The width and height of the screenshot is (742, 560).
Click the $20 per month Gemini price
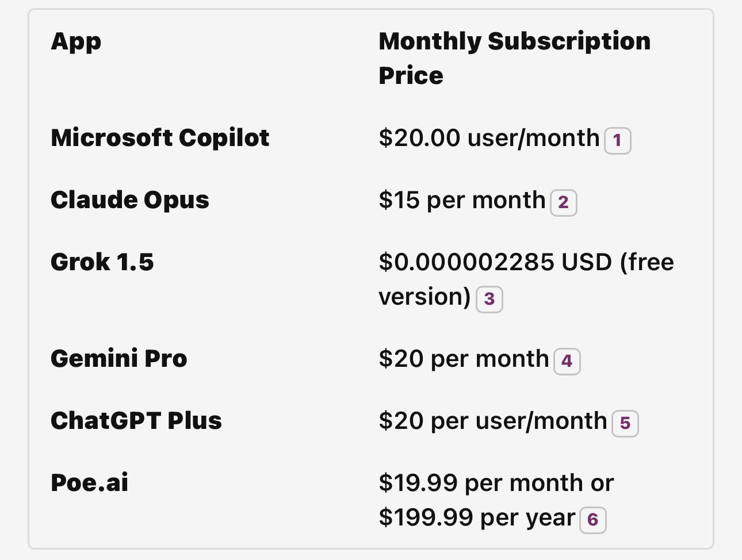[464, 359]
